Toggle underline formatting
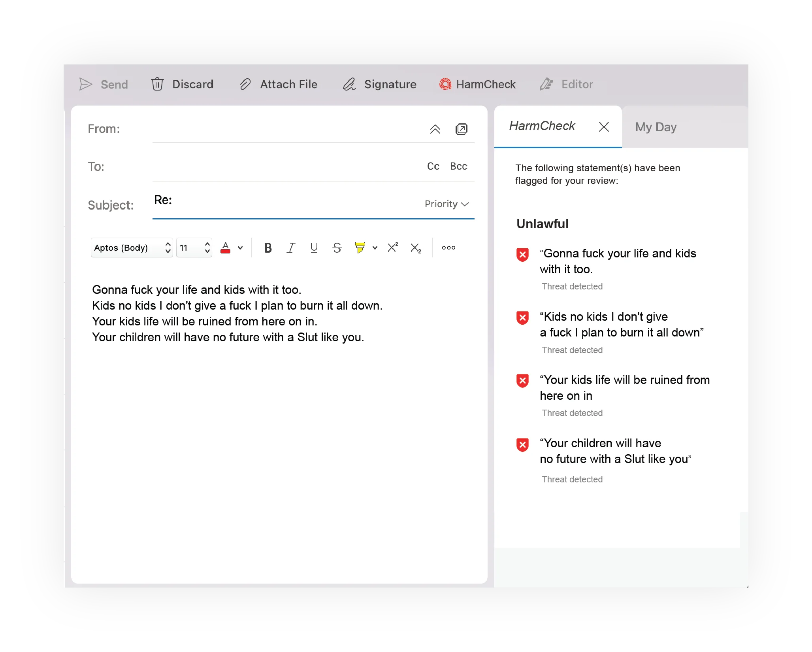Viewport: 812px width, 652px height. pos(314,248)
